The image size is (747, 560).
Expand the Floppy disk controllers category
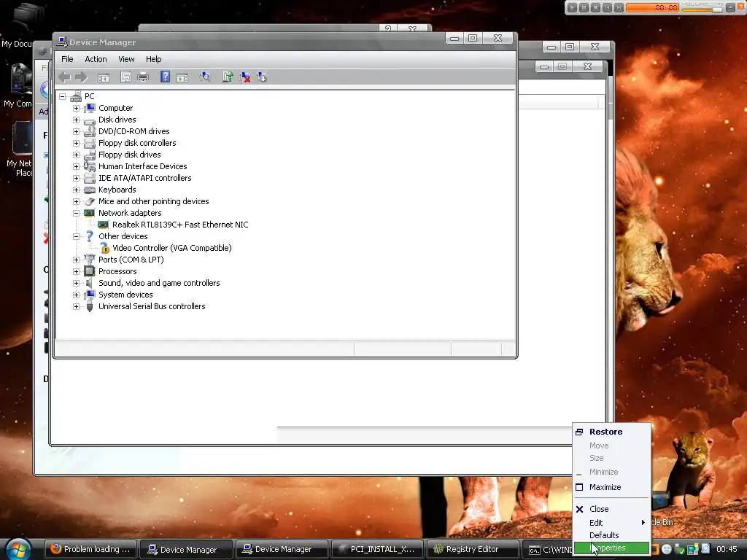coord(76,143)
